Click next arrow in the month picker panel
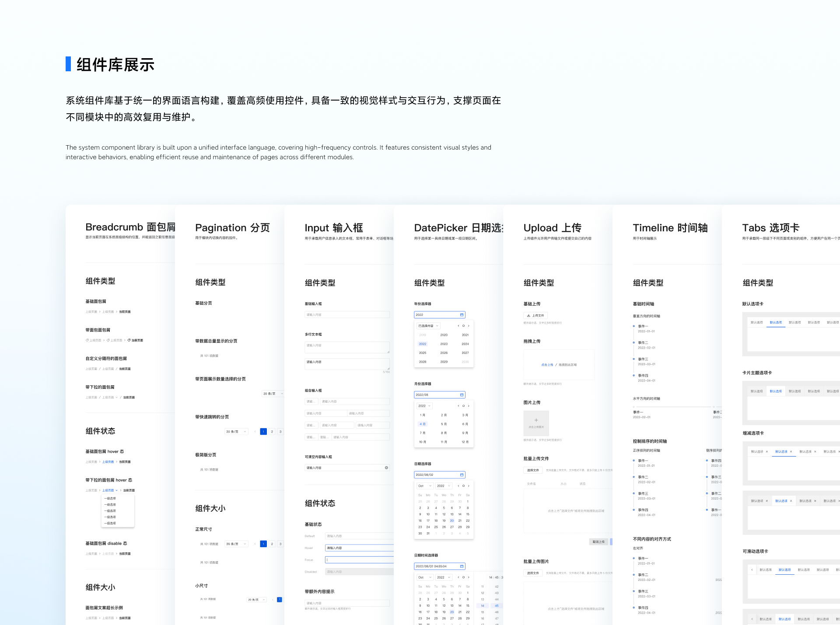 point(469,406)
